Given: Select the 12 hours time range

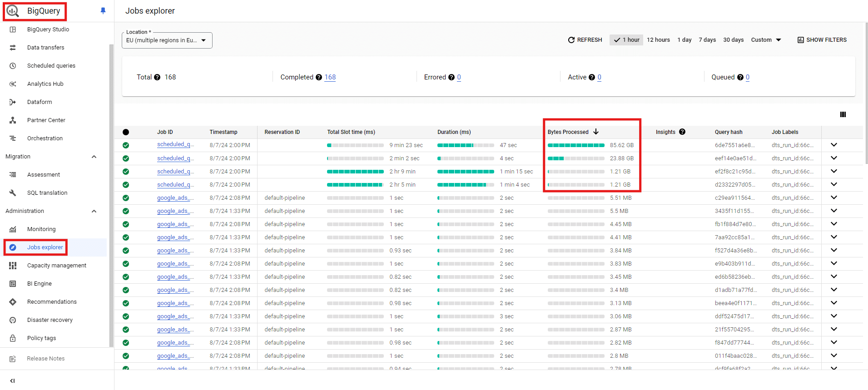Looking at the screenshot, I should [658, 40].
